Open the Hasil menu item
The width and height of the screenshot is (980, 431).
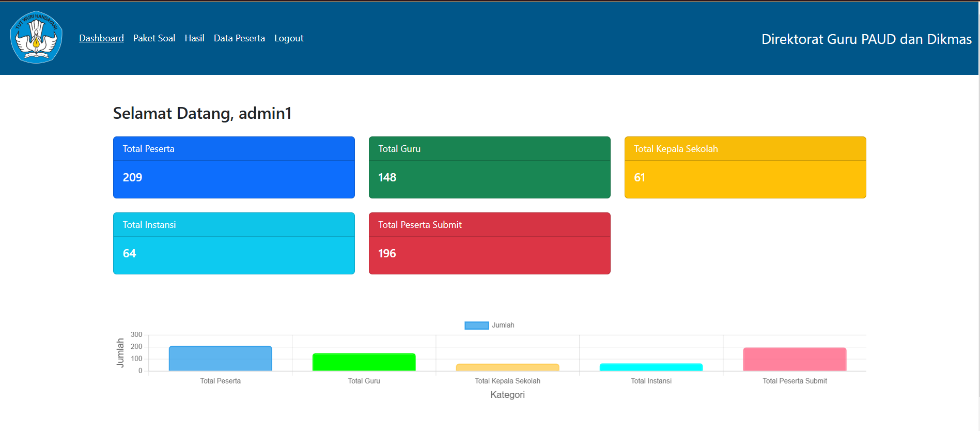(x=194, y=38)
